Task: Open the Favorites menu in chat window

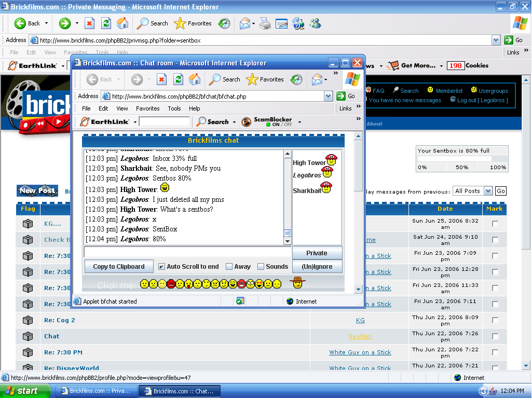Action: [x=147, y=108]
